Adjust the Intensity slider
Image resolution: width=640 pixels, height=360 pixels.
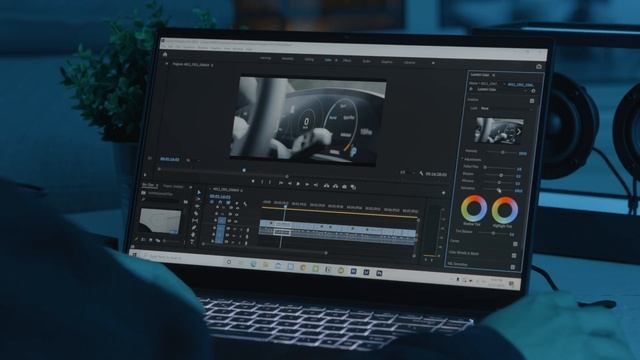[502, 152]
